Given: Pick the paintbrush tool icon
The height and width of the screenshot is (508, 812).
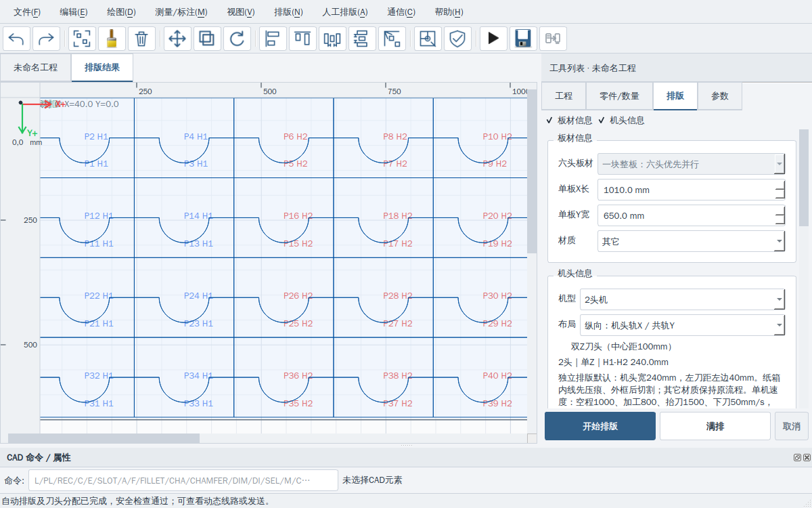Looking at the screenshot, I should (112, 39).
